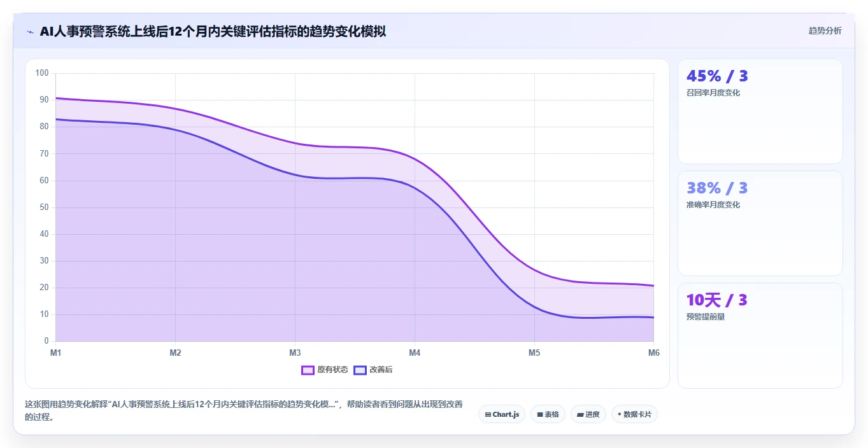The image size is (868, 448).
Task: Click the Chart.js tag icon
Action: coord(488,415)
